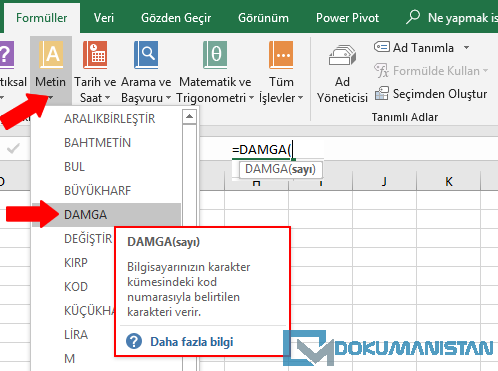Screen dimensions: 498x371
Task: Click the help icon beside Daha fazla bilgi
Action: pos(134,342)
